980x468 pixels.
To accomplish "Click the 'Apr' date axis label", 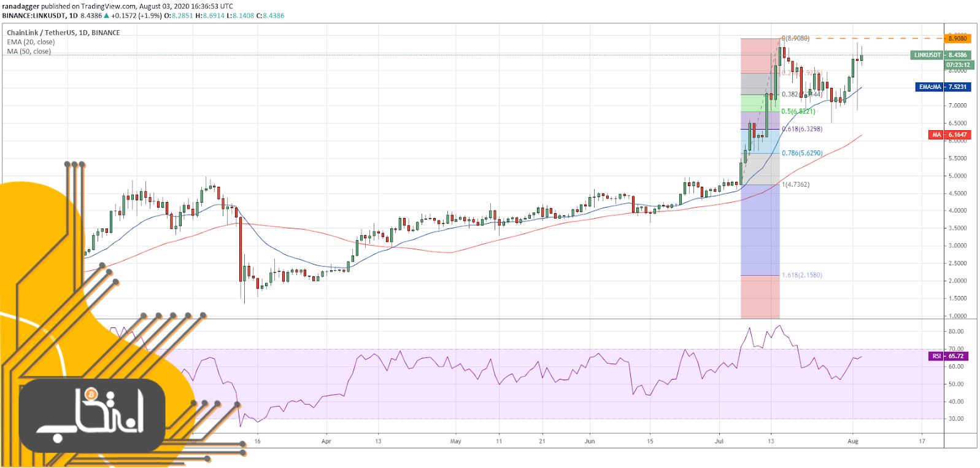I will [326, 441].
